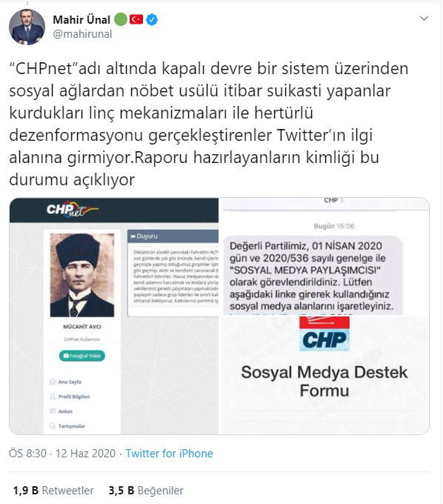Click the Fotoğraf Yükle button
Viewport: 443px width, 504px height.
click(x=82, y=356)
